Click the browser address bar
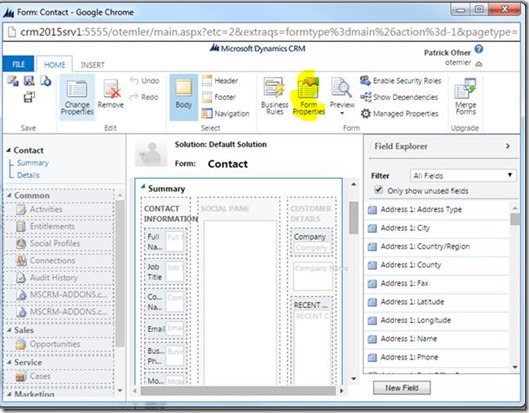 click(261, 32)
